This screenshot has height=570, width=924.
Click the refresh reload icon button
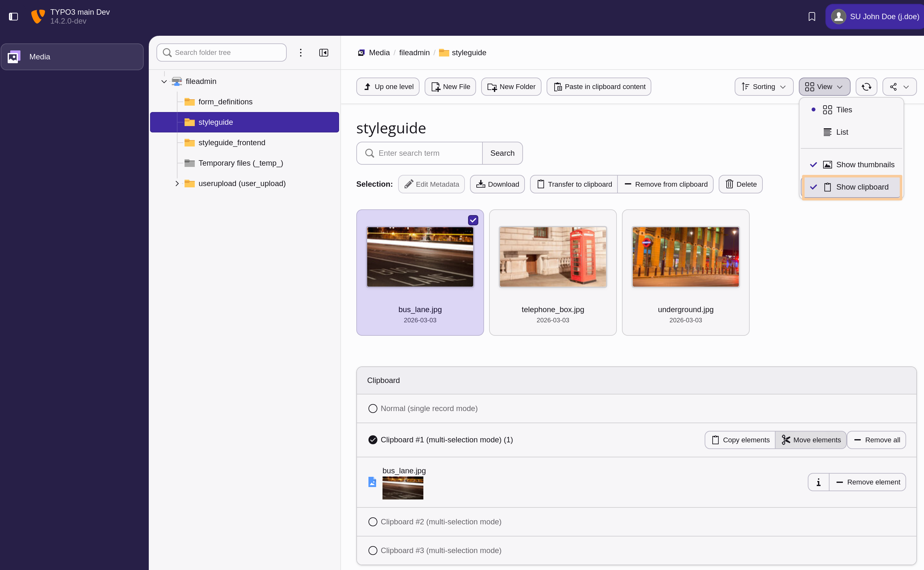click(x=866, y=87)
